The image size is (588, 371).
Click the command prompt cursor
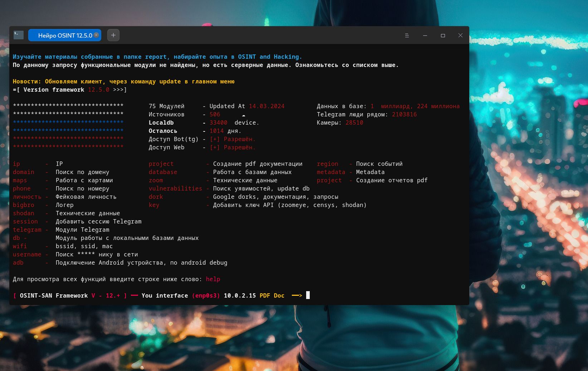tap(308, 295)
